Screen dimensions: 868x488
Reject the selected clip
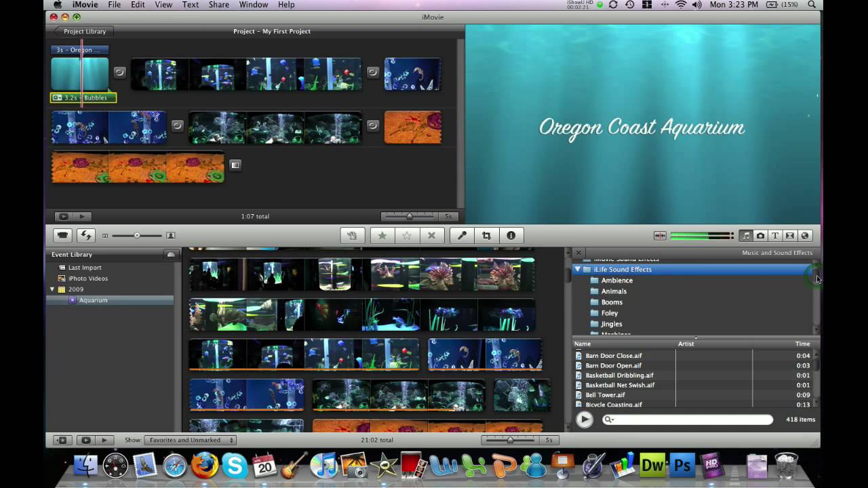(431, 235)
